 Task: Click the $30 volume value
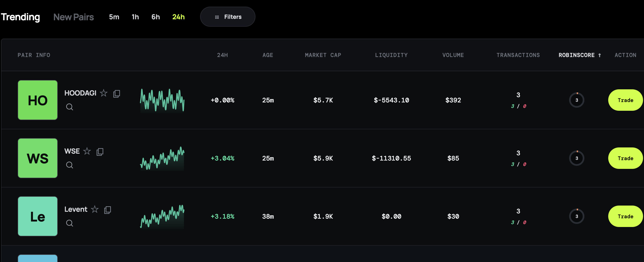[x=453, y=216]
